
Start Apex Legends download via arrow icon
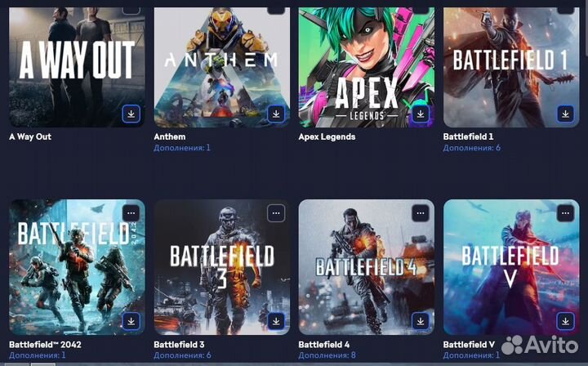tap(421, 114)
